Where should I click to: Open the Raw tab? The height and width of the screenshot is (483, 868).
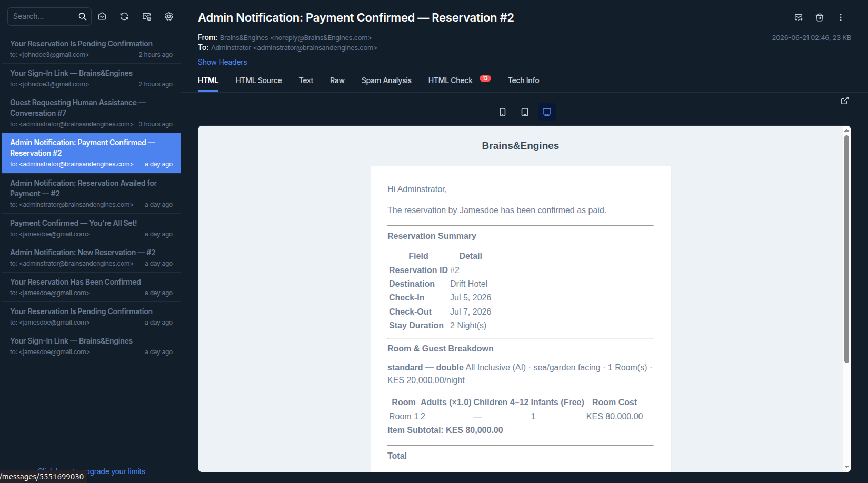pyautogui.click(x=337, y=80)
